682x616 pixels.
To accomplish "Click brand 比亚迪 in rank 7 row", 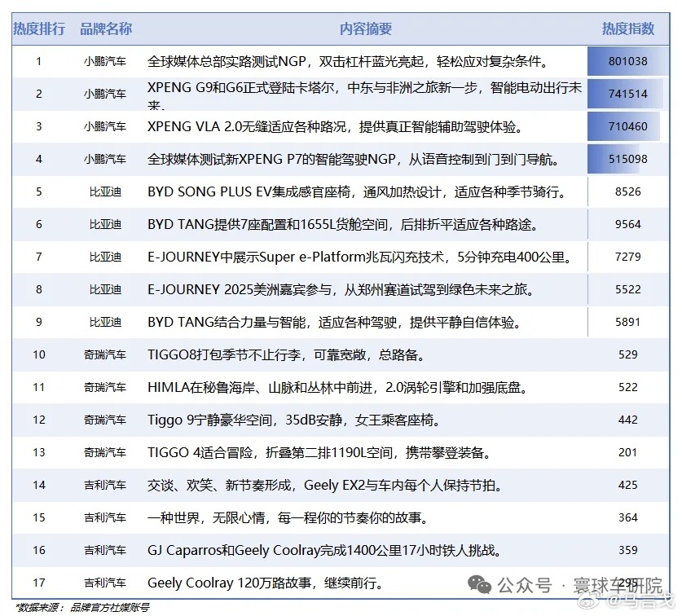I will (x=105, y=257).
